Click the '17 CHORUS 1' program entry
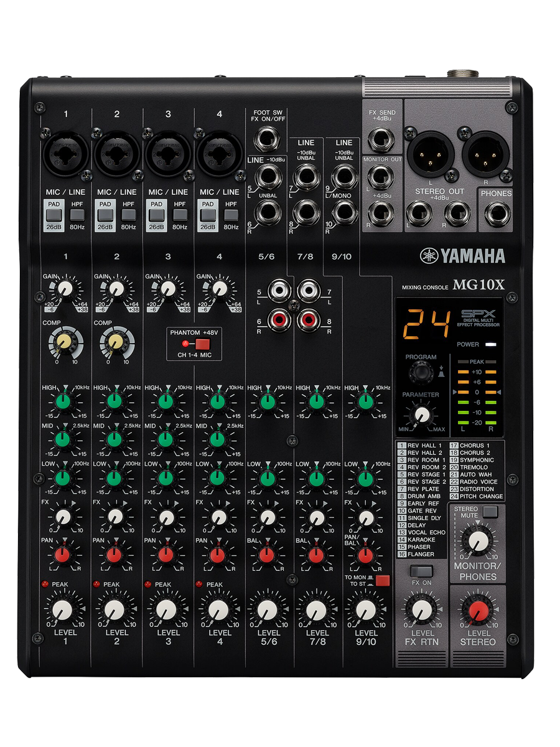Viewport: 560px width, 747px height. coord(470,446)
